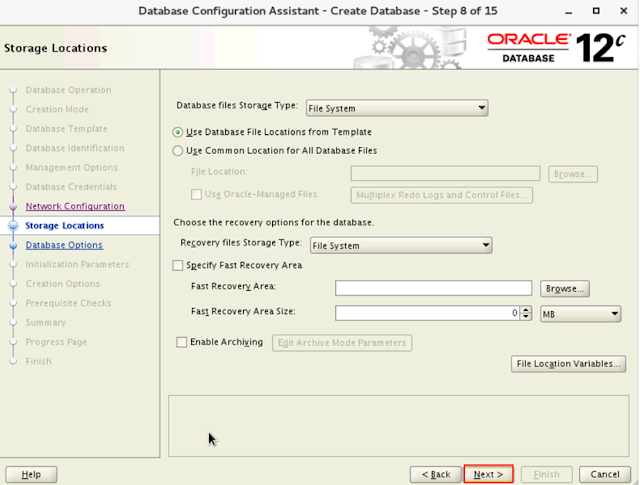This screenshot has width=640, height=485.
Task: Maximize the Database Configuration Assistant window
Action: [596, 11]
